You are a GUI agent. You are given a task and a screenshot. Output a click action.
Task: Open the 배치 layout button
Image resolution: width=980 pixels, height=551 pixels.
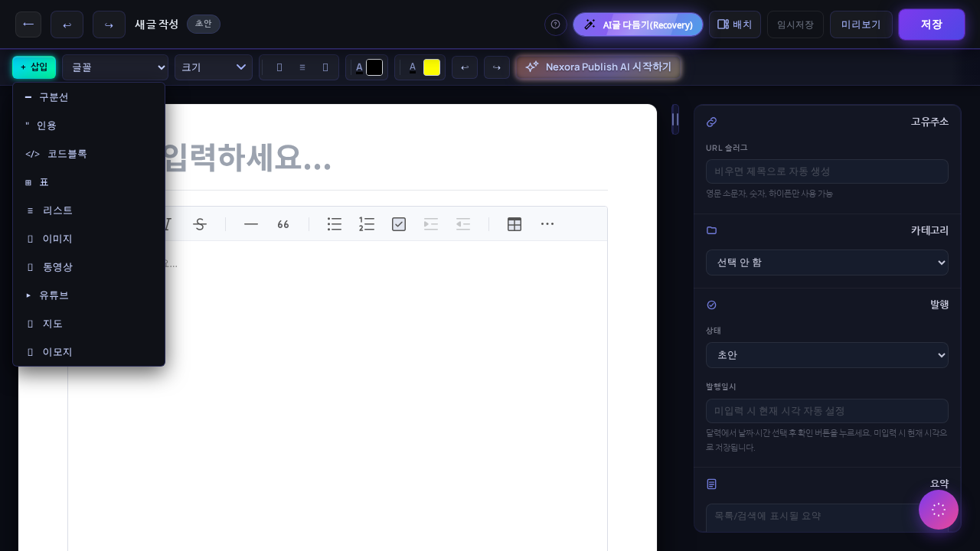click(x=735, y=24)
